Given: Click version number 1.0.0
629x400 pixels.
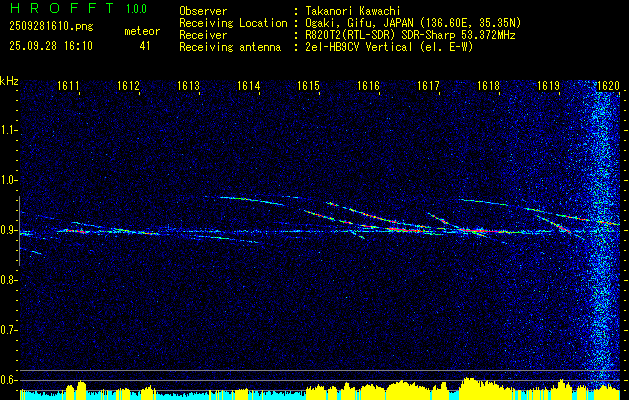Looking at the screenshot, I should tap(136, 9).
